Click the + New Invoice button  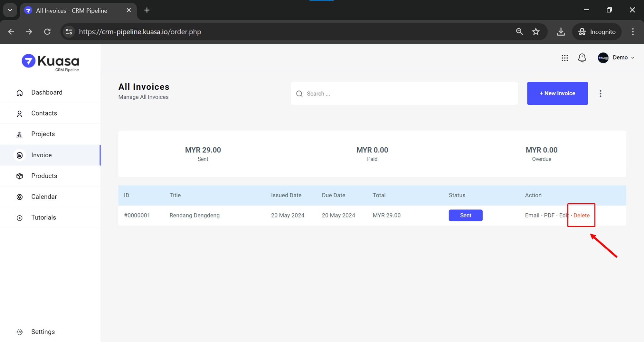(557, 93)
